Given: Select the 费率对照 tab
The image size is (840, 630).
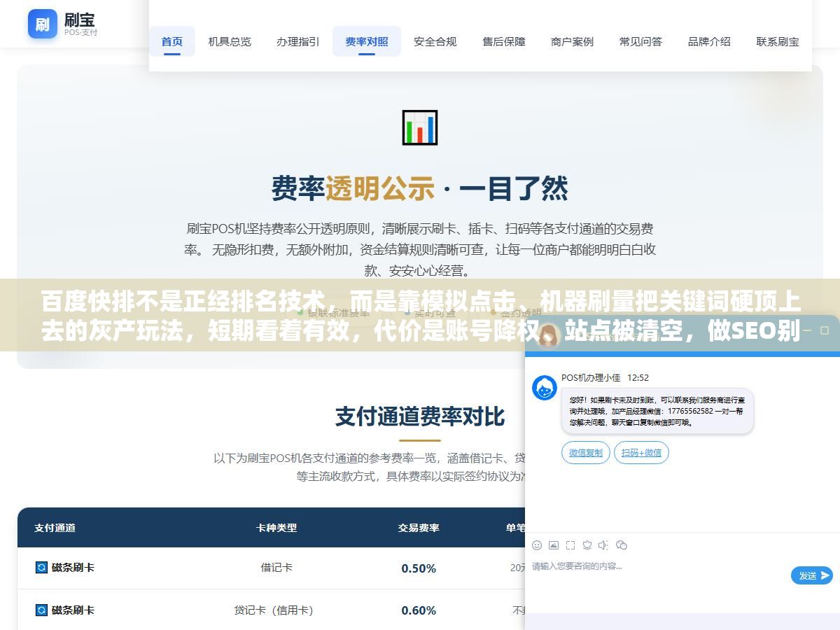Looking at the screenshot, I should (x=367, y=41).
